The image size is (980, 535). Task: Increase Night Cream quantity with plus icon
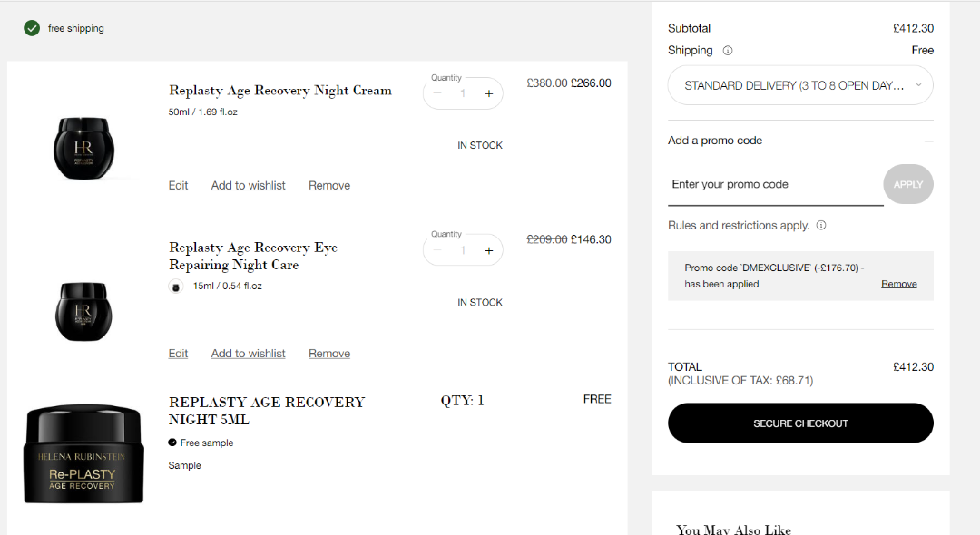click(x=488, y=93)
